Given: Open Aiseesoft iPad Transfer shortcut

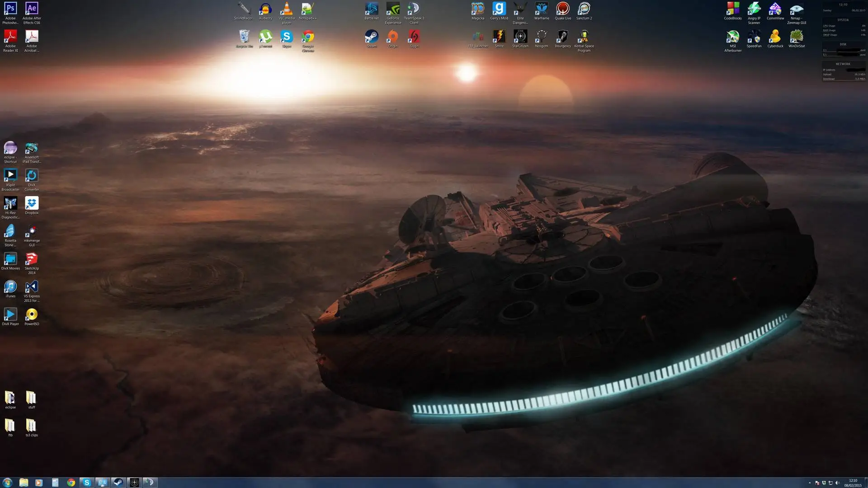Looking at the screenshot, I should click(32, 152).
